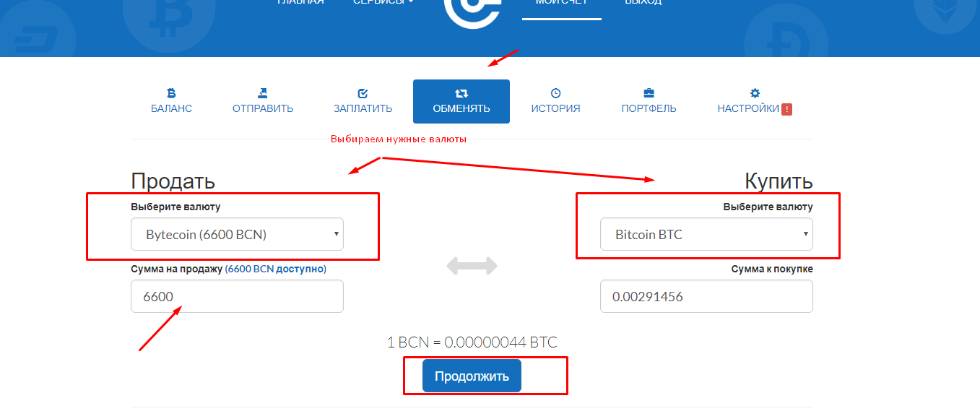Select Мой счет in the top navigation
The height and width of the screenshot is (419, 980).
pyautogui.click(x=562, y=3)
